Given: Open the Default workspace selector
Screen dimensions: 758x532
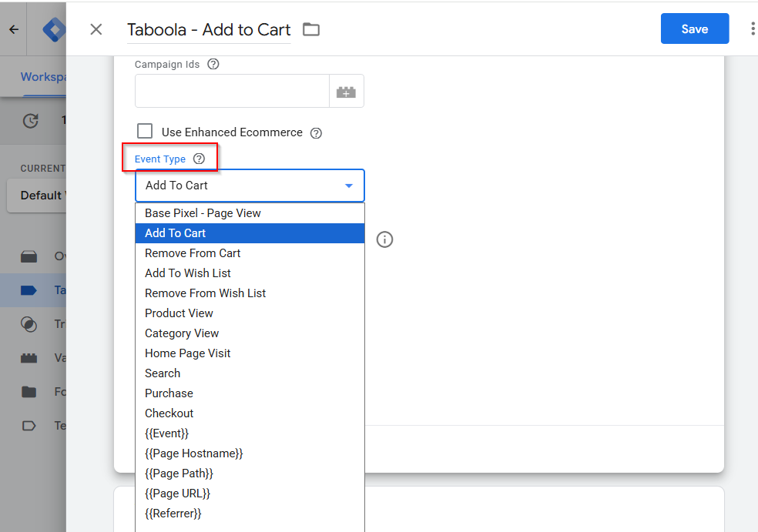Looking at the screenshot, I should pyautogui.click(x=37, y=196).
